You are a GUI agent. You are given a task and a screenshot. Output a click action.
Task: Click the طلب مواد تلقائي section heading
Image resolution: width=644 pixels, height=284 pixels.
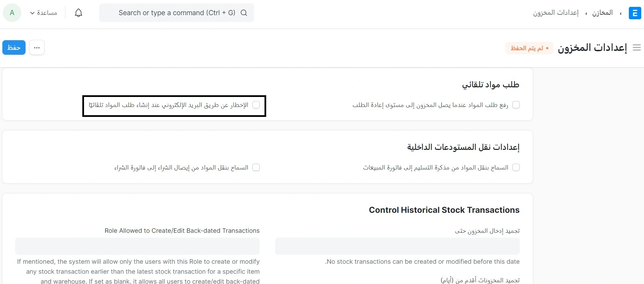491,85
